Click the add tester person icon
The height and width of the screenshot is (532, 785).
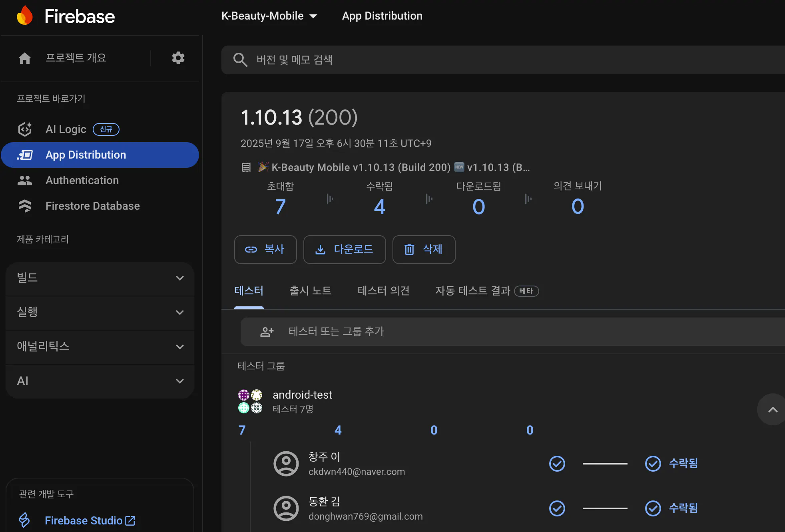267,332
